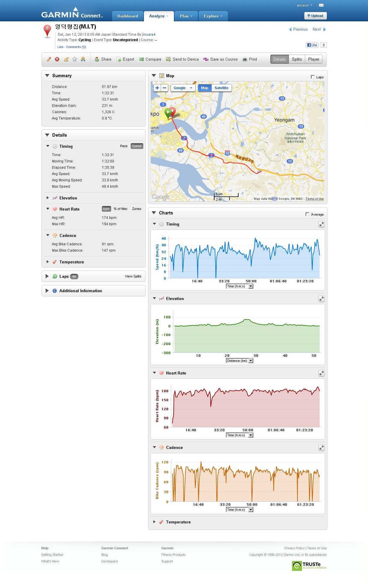Open the Explore menu tab
The width and height of the screenshot is (368, 588).
pos(213,16)
